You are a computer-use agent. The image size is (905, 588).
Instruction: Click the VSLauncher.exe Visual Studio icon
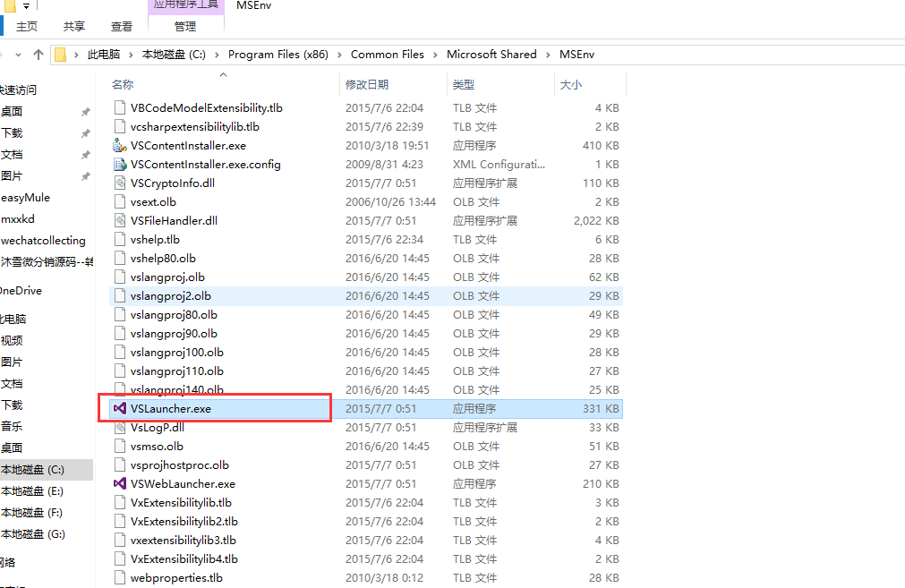pyautogui.click(x=119, y=408)
